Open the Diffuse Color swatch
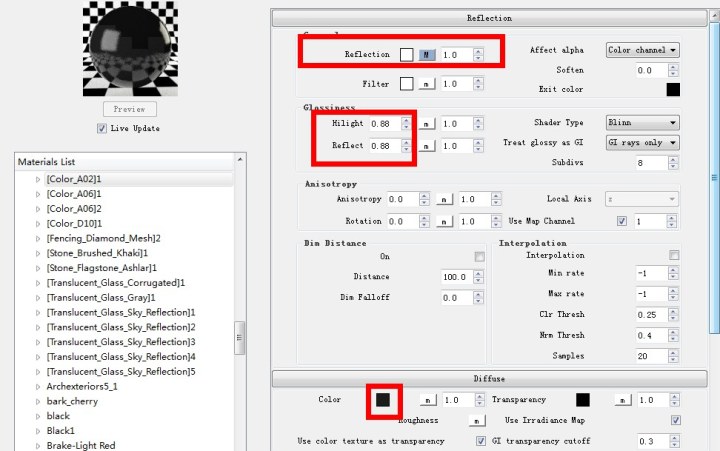Image resolution: width=720 pixels, height=451 pixels. tap(383, 400)
